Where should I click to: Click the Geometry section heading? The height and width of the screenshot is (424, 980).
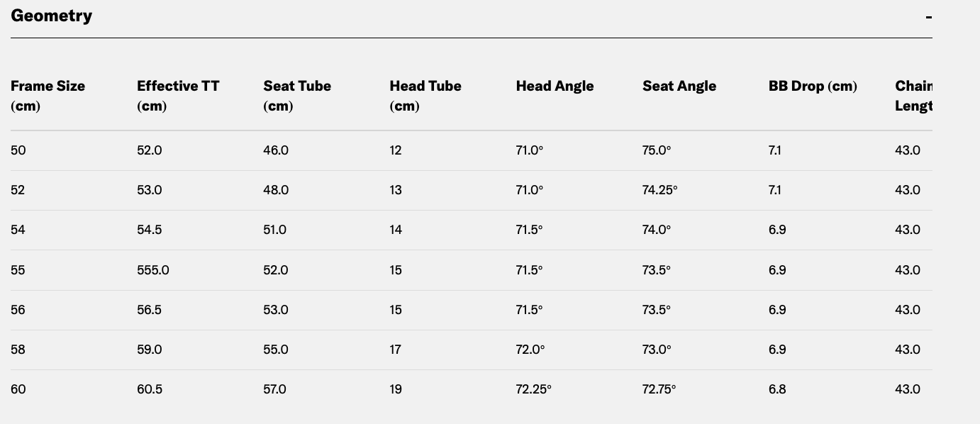51,16
